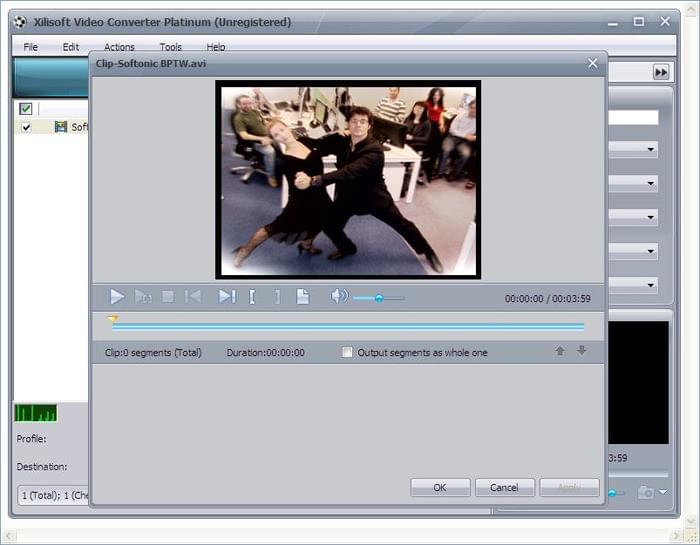Set clip end point bracket
This screenshot has height=545, width=700.
click(277, 296)
